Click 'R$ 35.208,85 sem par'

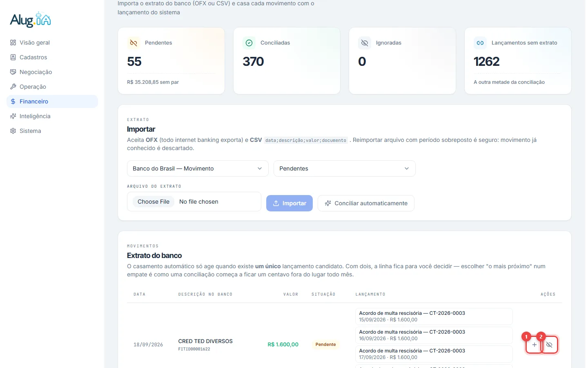[x=153, y=82]
